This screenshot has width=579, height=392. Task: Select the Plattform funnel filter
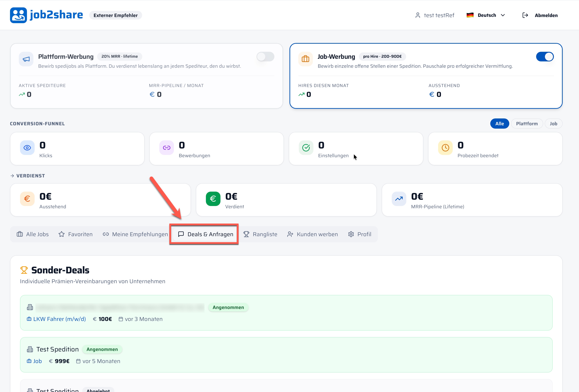[527, 124]
